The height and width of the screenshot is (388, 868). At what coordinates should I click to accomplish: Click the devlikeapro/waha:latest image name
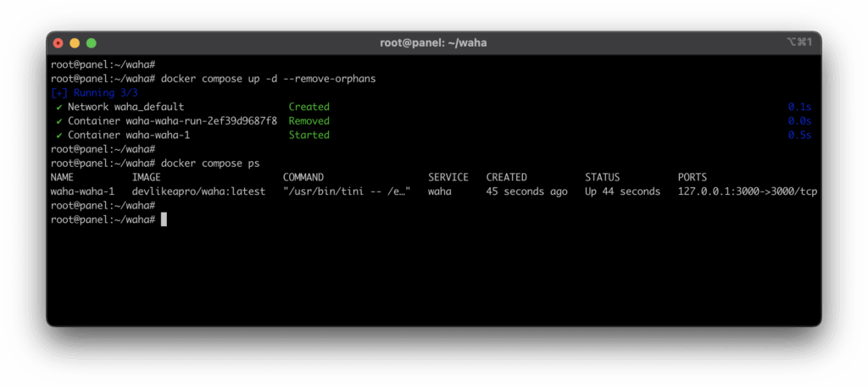[199, 191]
